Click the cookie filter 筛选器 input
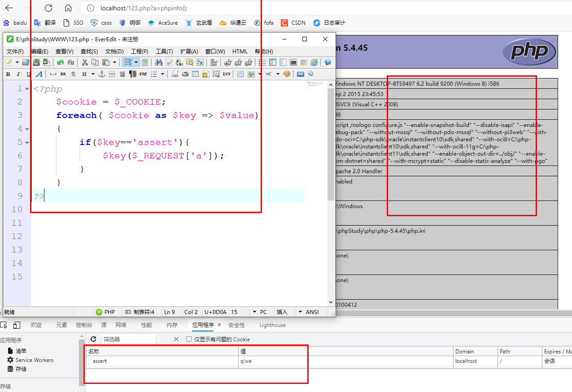Screen dimensions: 572x392 point(128,339)
